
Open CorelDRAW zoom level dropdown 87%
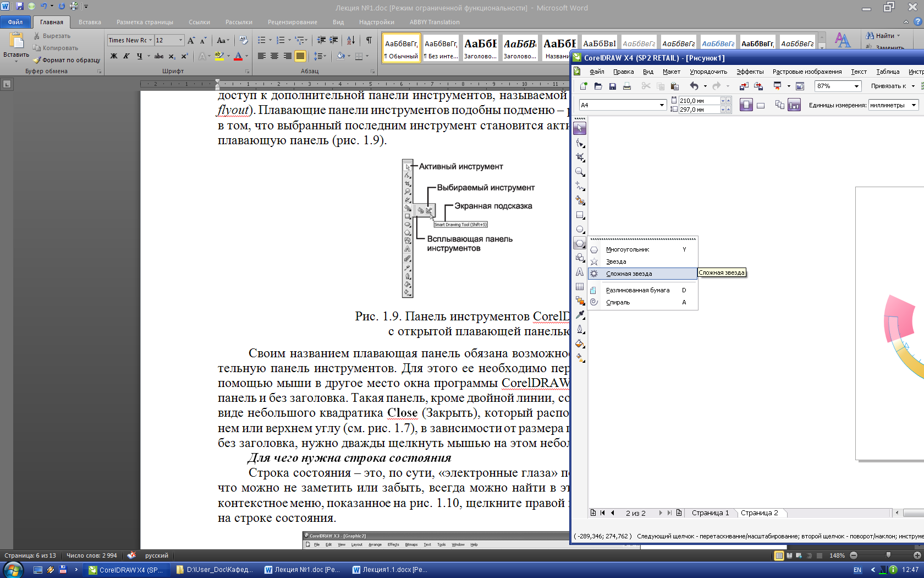pos(856,86)
